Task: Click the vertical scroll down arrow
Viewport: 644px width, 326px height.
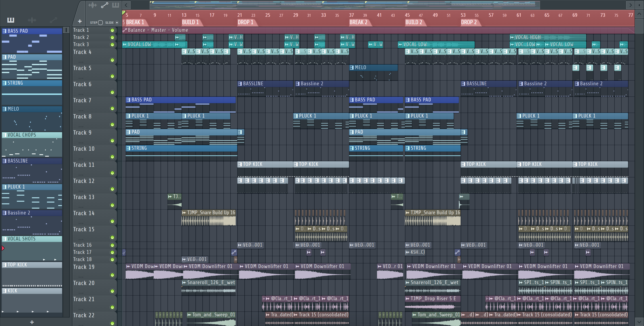Action: pyautogui.click(x=639, y=322)
